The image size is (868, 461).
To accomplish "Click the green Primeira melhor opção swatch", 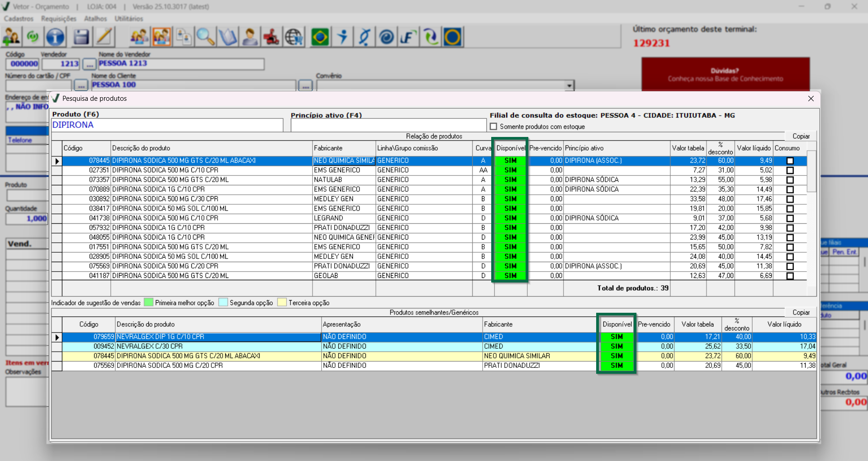I will point(148,302).
